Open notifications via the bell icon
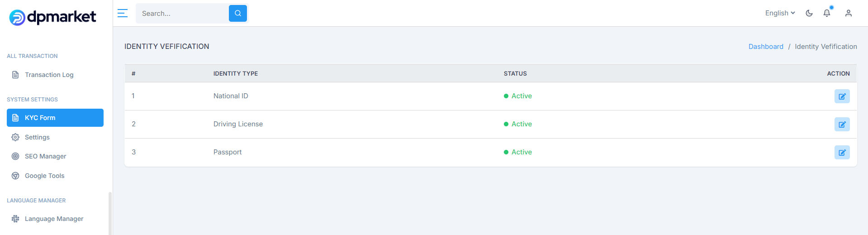Image resolution: width=868 pixels, height=235 pixels. (x=827, y=13)
